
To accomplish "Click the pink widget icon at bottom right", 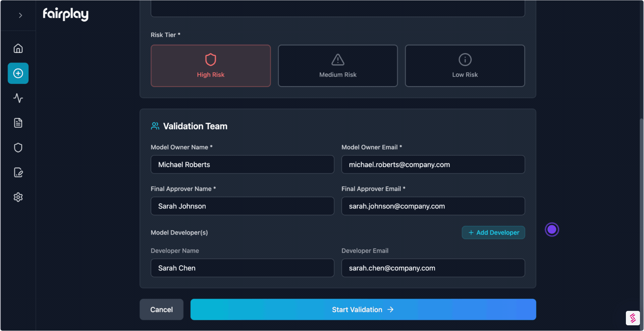I will point(633,318).
